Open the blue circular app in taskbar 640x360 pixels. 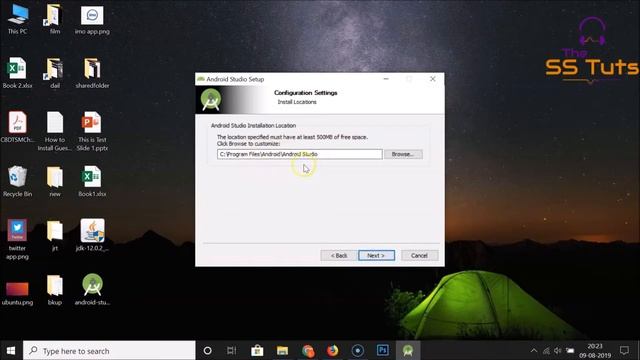point(358,351)
